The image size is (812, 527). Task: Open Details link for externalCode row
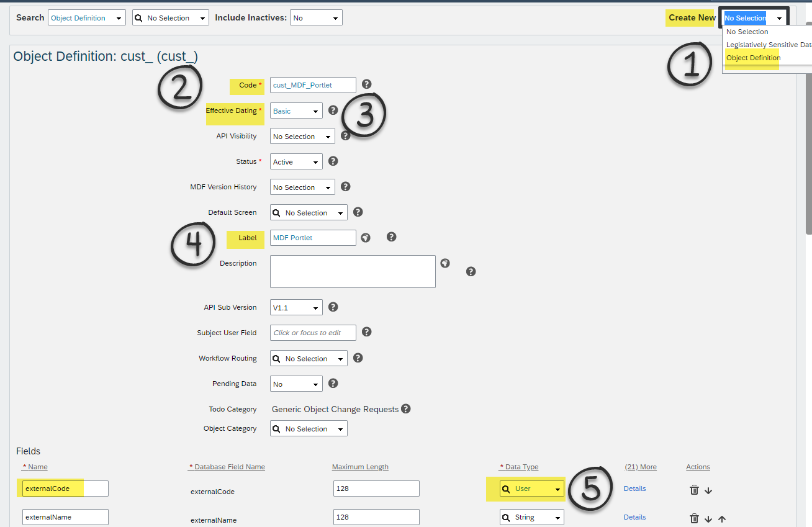(634, 489)
